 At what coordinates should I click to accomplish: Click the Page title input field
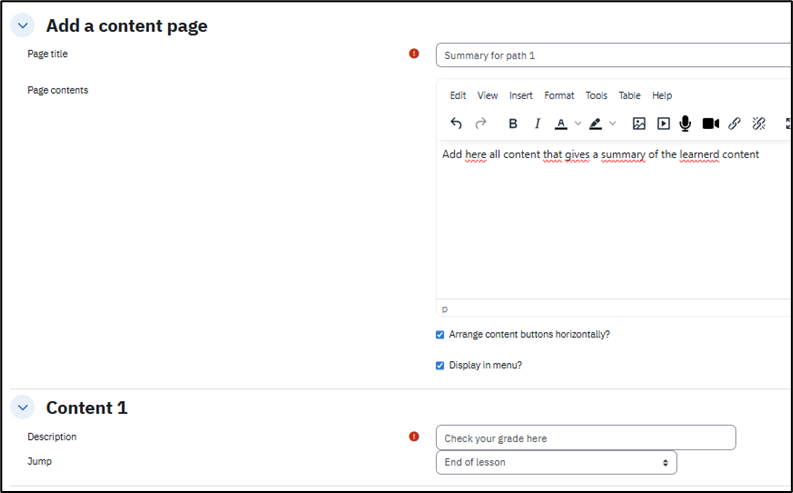(x=612, y=55)
